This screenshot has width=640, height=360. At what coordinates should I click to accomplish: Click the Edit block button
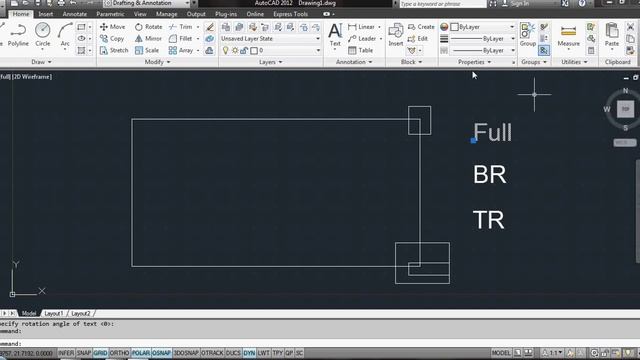(418, 39)
